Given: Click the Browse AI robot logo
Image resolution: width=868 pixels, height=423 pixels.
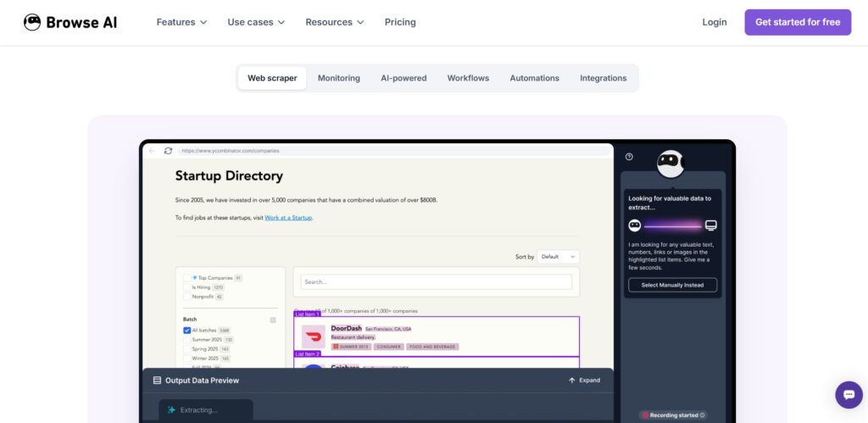Looking at the screenshot, I should pyautogui.click(x=32, y=22).
